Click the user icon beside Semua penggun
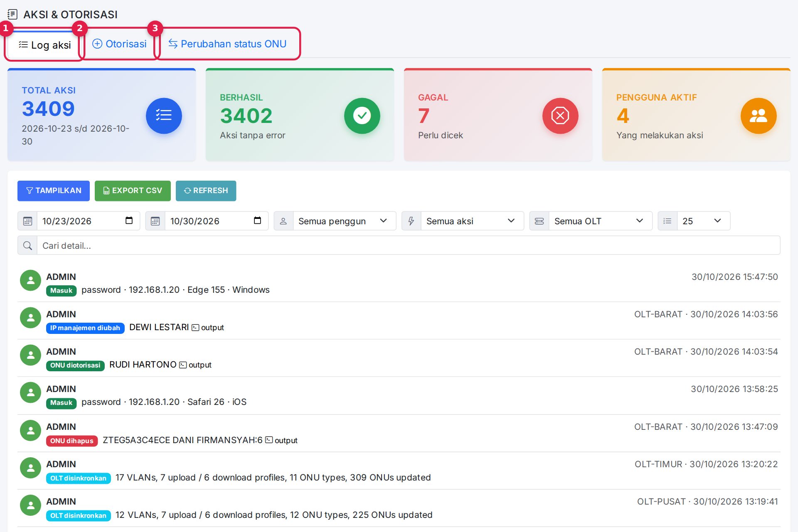The height and width of the screenshot is (532, 798). [x=283, y=221]
